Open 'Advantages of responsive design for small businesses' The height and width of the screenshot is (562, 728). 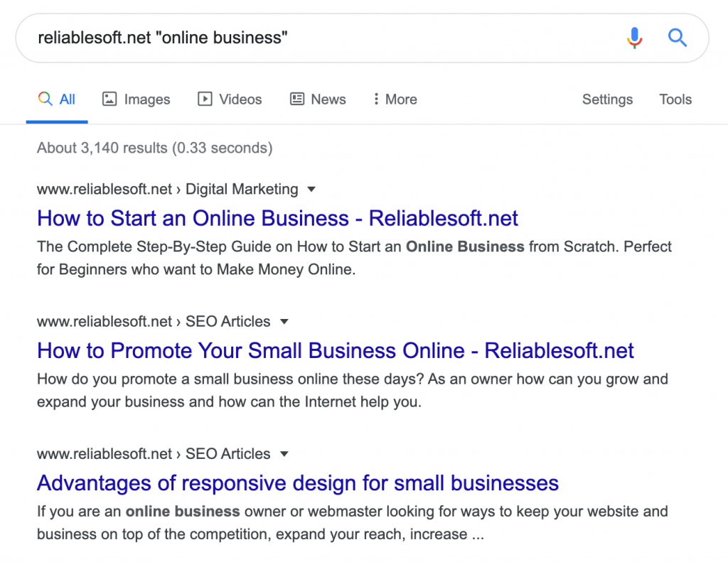coord(297,482)
